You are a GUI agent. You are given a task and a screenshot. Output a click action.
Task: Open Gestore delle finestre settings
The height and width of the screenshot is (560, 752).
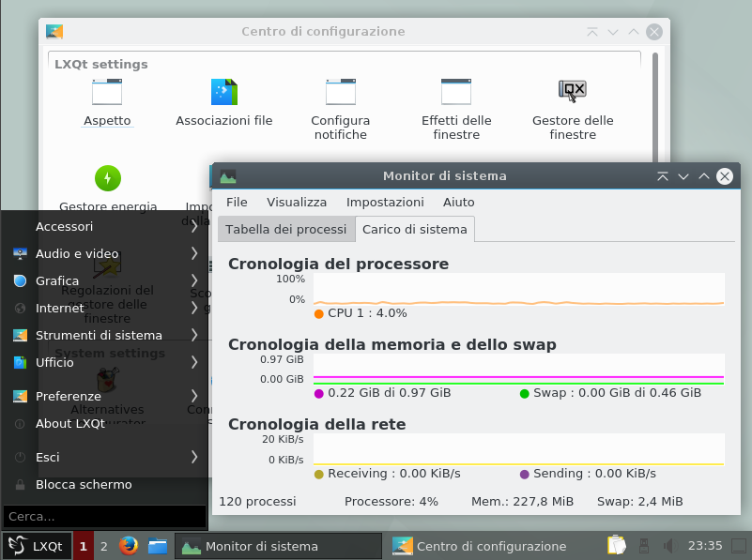(x=573, y=90)
